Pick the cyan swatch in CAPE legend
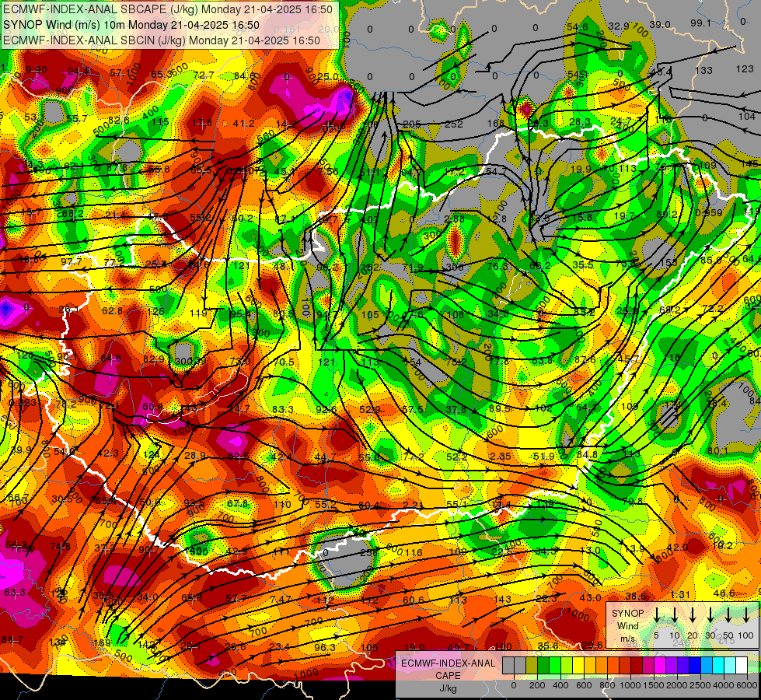This screenshot has width=761, height=700. pos(717,666)
